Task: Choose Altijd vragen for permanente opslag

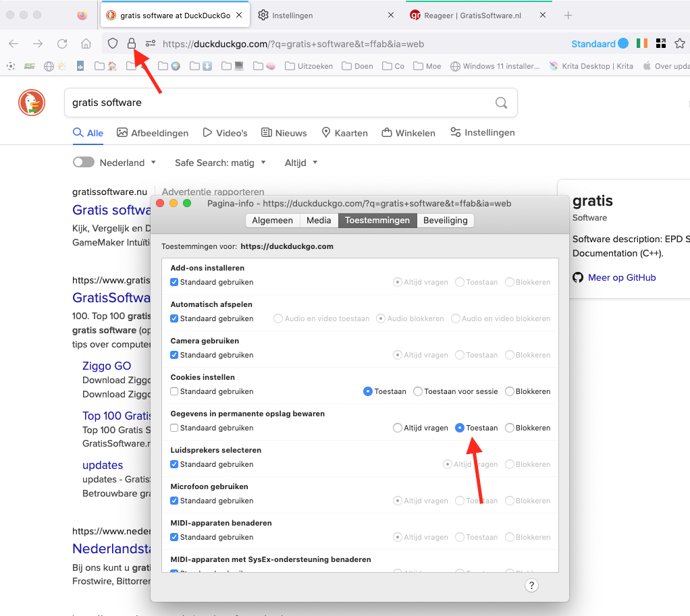Action: coord(398,428)
